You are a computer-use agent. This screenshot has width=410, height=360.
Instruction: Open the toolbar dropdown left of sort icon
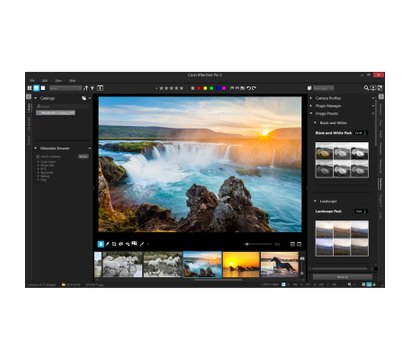pyautogui.click(x=65, y=88)
